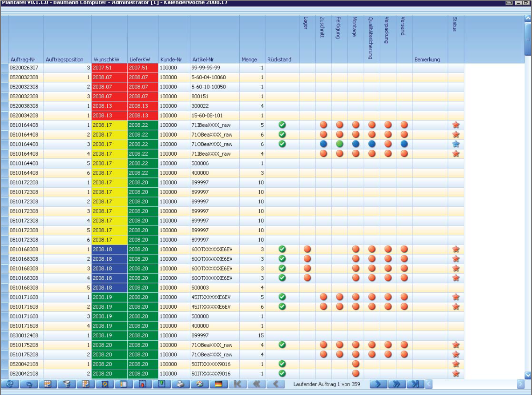Click the refresh icon in bottom toolbar
Image resolution: width=532 pixels, height=395 pixels.
10,384
